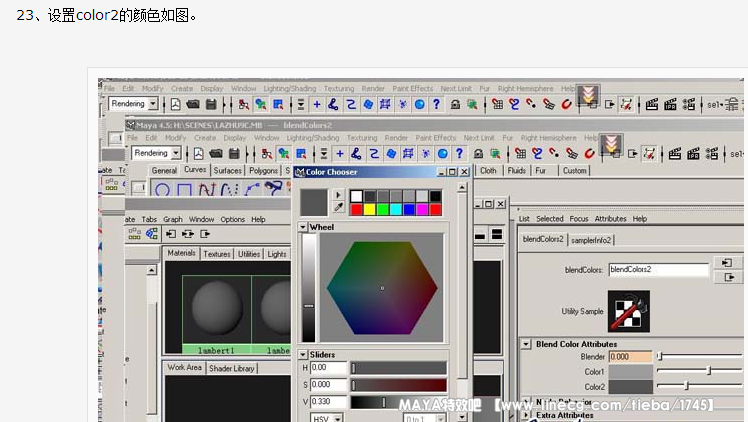Click the palette arrow button in Color Chooser
Viewport: 748px width, 422px height.
[337, 194]
